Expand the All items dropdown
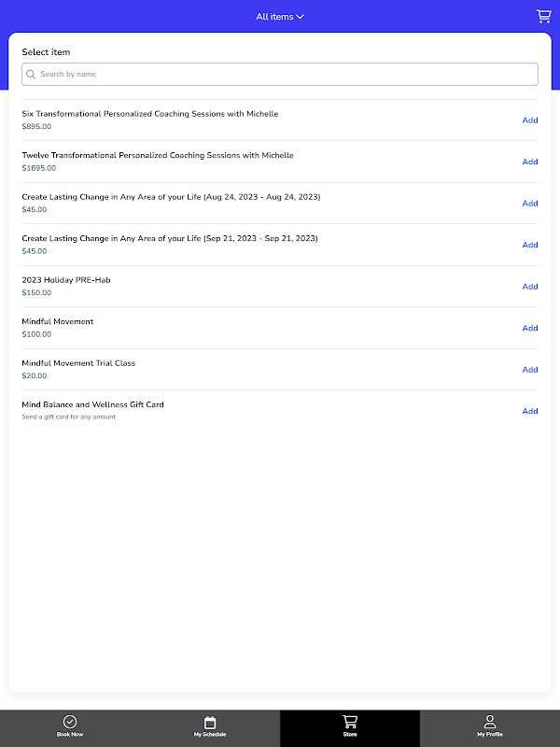The image size is (560, 747). (x=280, y=17)
